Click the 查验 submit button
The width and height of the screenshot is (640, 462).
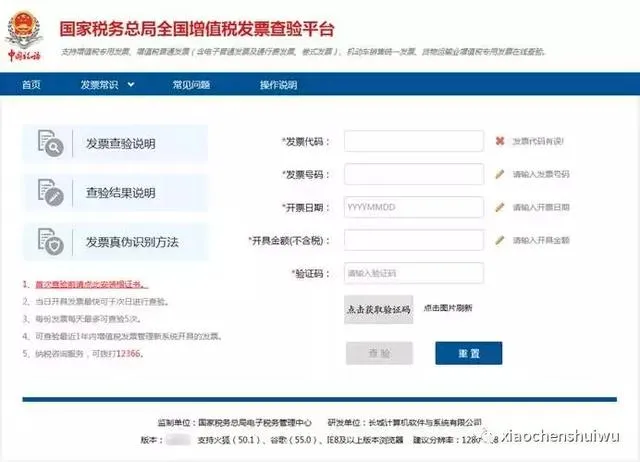click(x=379, y=353)
